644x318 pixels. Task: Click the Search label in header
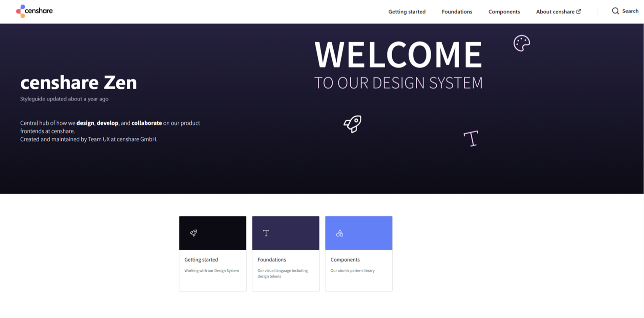click(x=630, y=11)
